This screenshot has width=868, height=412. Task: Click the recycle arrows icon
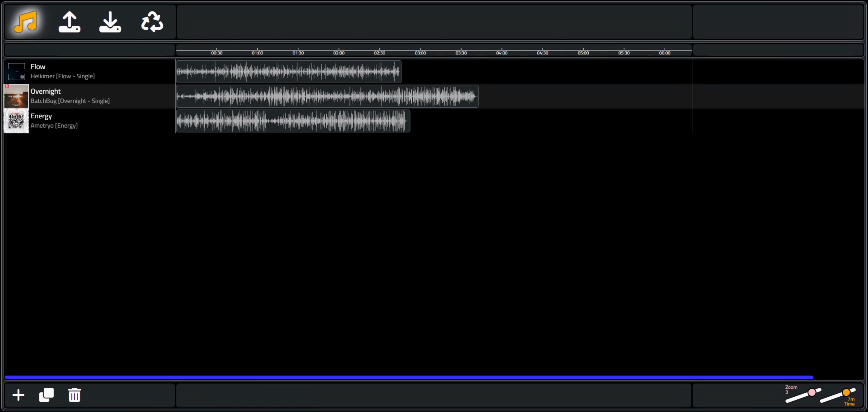(152, 21)
